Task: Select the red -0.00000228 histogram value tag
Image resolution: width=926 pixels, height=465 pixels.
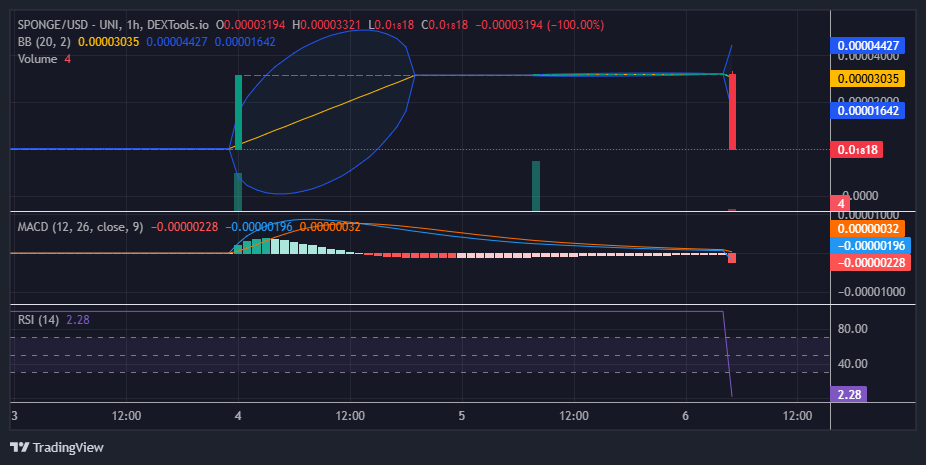Action: click(870, 262)
